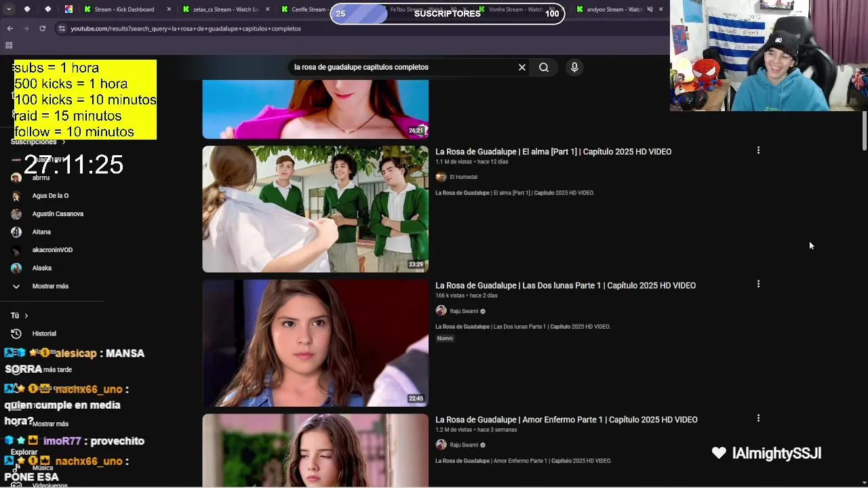This screenshot has height=488, width=868.
Task: Expand the Tú section chevron
Action: (x=26, y=315)
